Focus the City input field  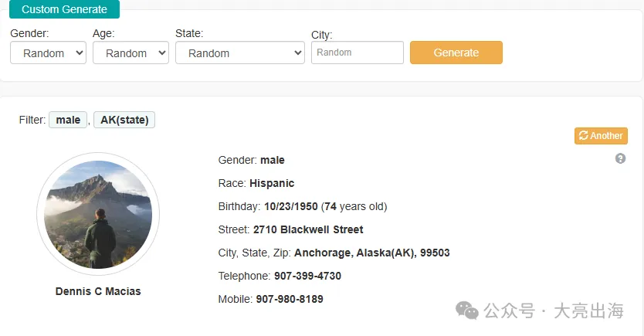[x=357, y=53]
